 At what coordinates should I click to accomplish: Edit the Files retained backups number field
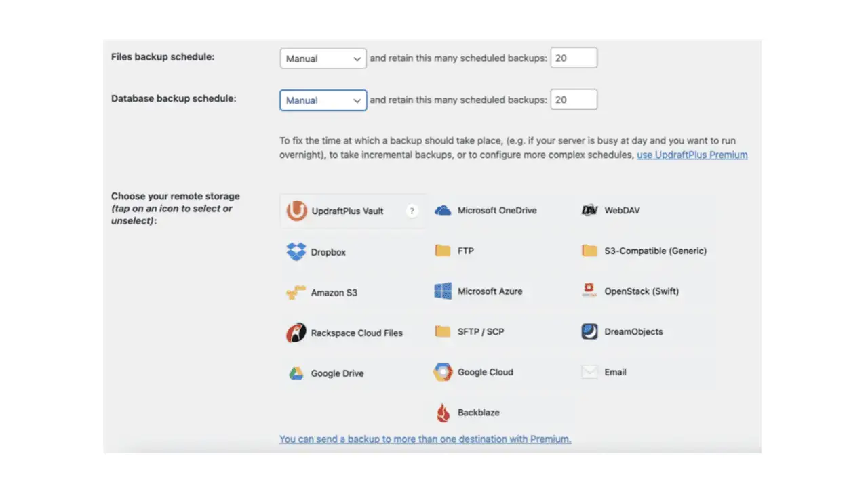point(574,58)
